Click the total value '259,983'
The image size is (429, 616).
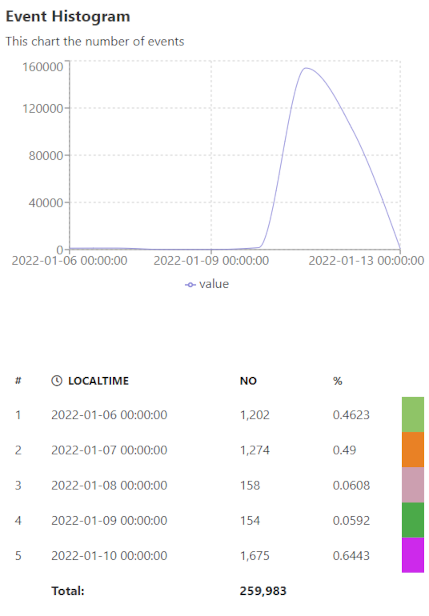(263, 591)
